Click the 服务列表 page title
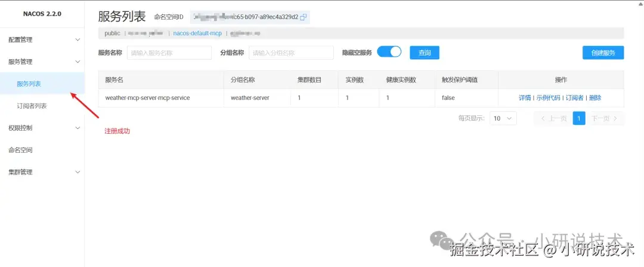The height and width of the screenshot is (267, 644). (x=122, y=17)
